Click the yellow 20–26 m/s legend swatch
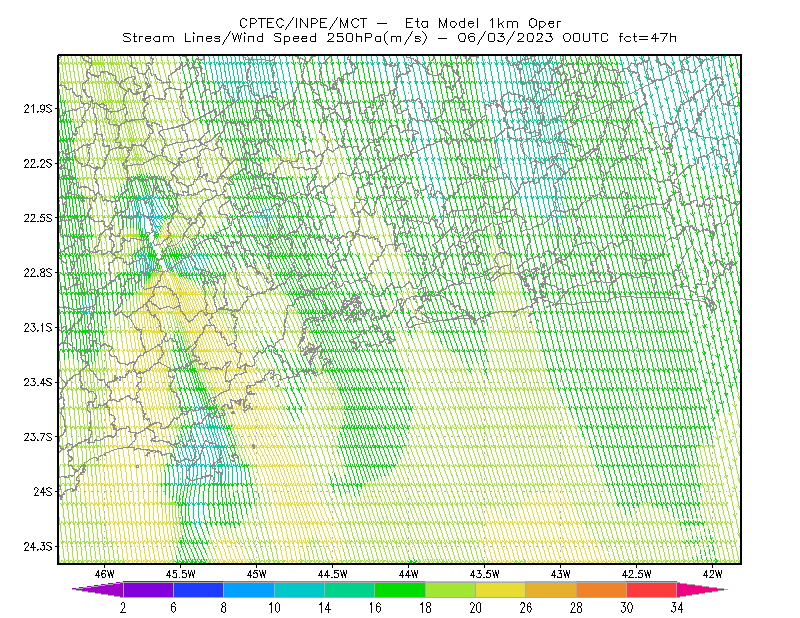 [x=501, y=589]
